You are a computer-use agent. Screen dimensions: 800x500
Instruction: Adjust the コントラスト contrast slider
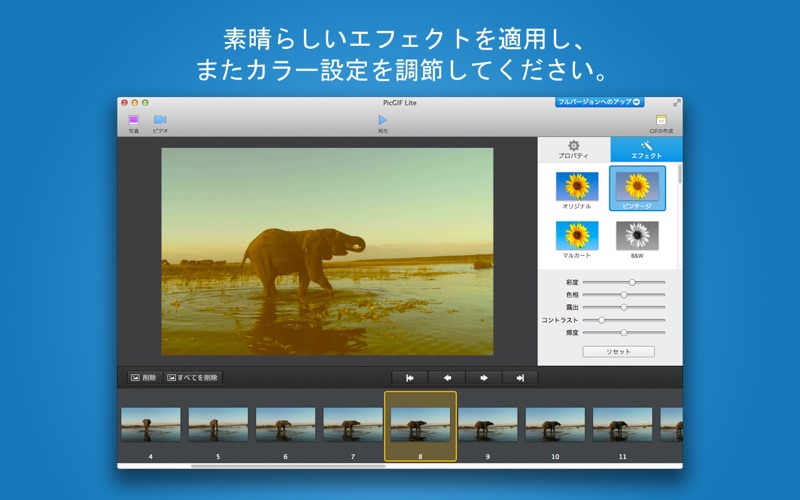point(624,320)
